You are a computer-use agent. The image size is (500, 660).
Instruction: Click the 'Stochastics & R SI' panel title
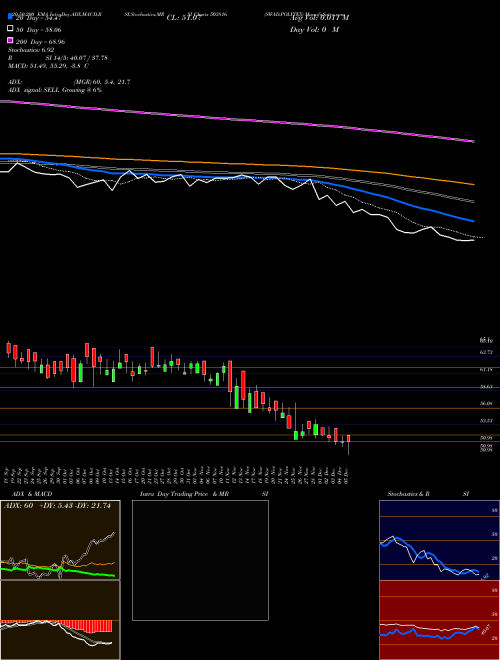coord(428,494)
